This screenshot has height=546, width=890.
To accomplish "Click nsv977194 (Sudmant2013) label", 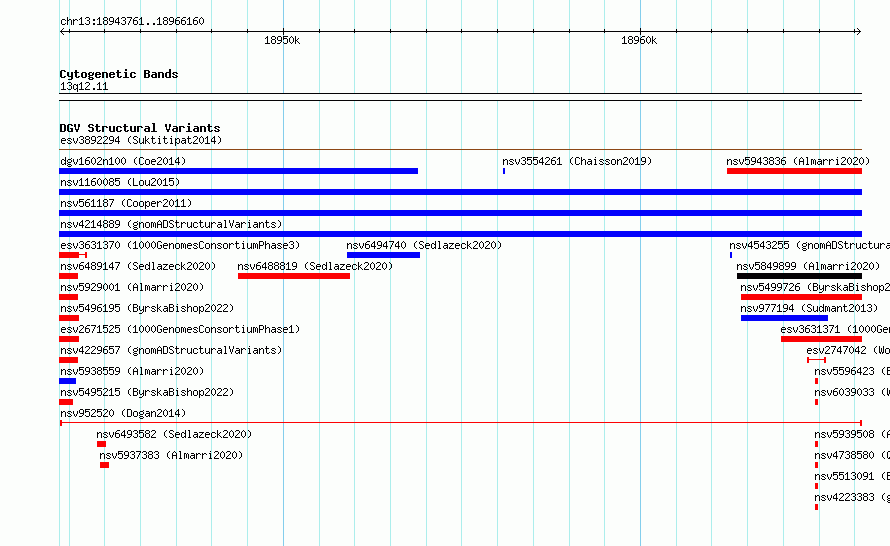I will (809, 308).
